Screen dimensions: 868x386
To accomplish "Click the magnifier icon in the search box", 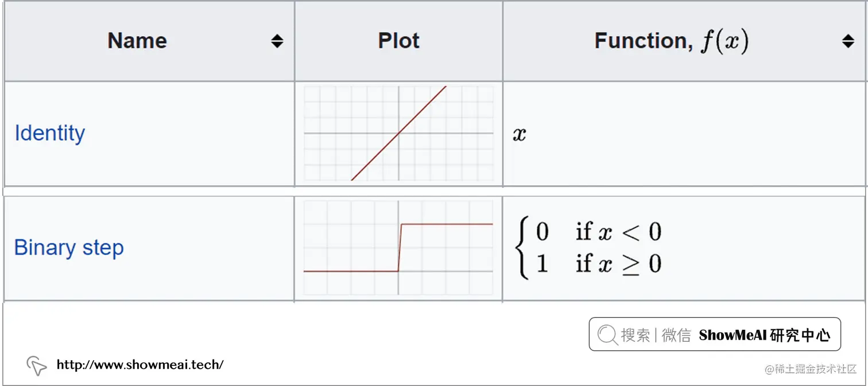I will pos(607,334).
